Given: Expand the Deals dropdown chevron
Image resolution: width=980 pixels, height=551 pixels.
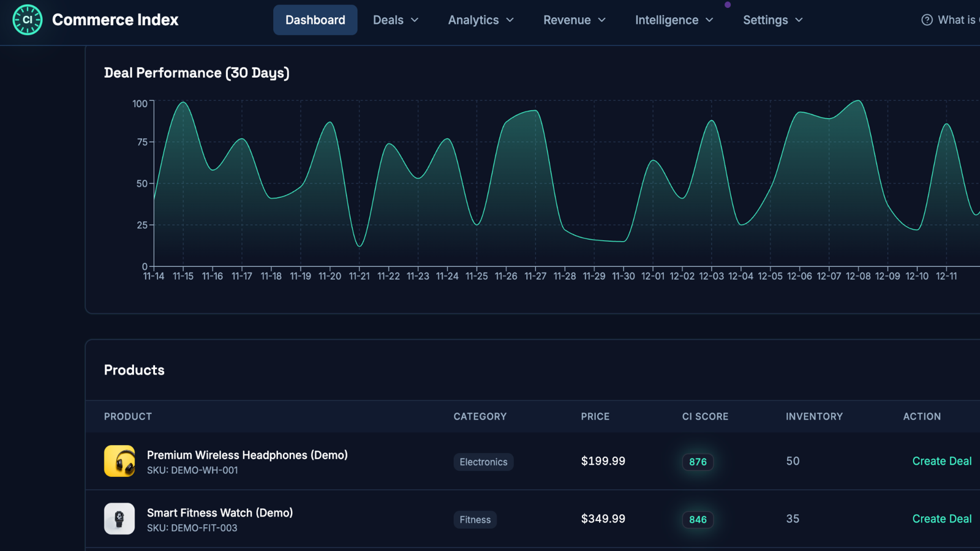Looking at the screenshot, I should tap(415, 20).
